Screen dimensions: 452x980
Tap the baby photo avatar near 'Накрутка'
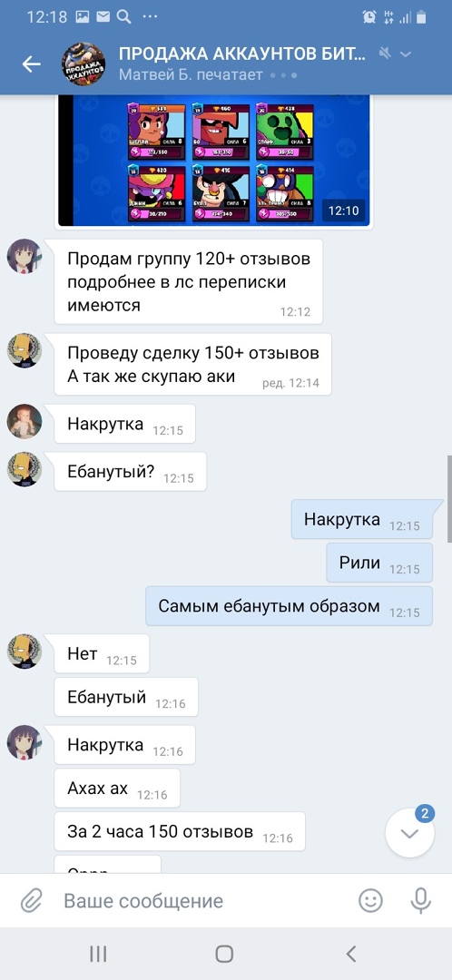click(x=25, y=421)
